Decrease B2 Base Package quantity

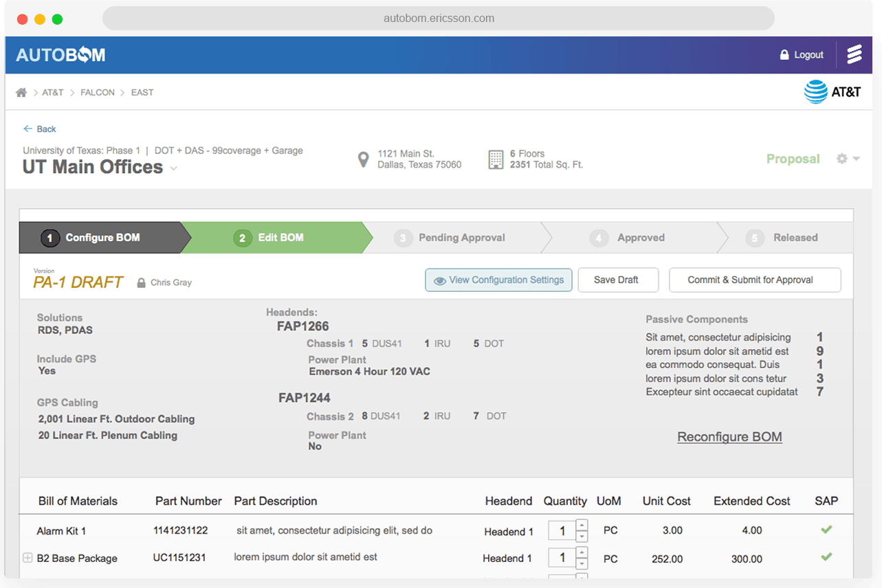(582, 563)
